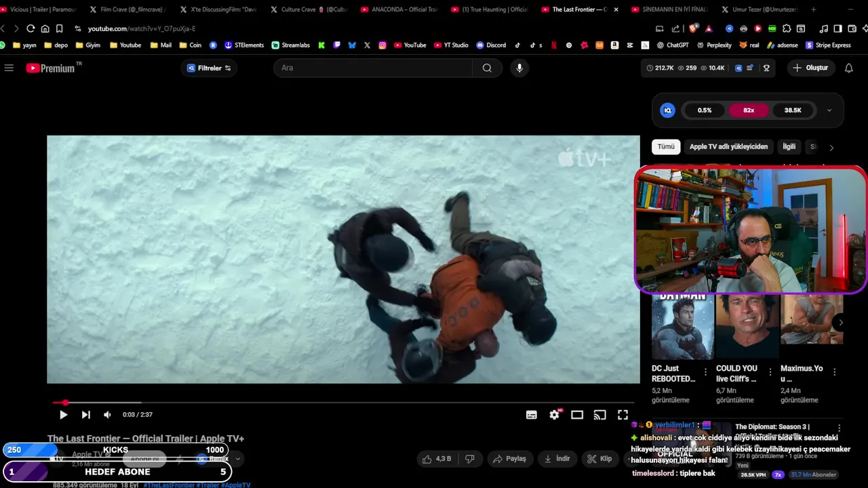
Task: Click the blue IQ badge in stats panel
Action: [668, 110]
